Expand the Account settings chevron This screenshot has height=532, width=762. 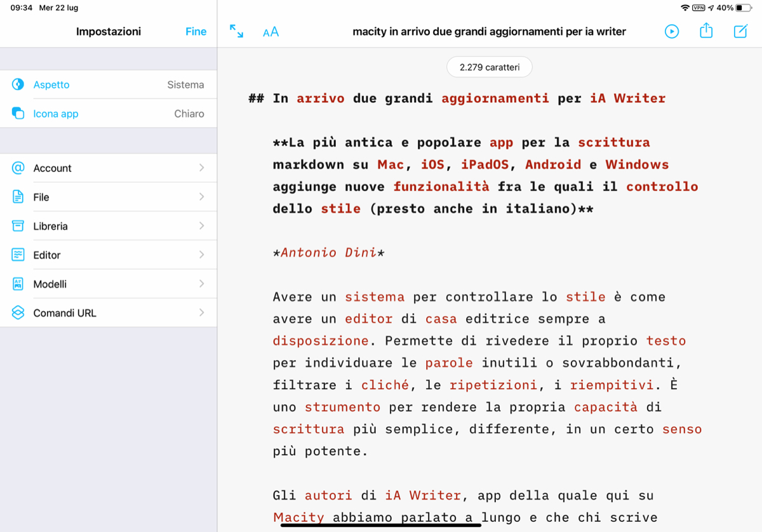pos(201,168)
